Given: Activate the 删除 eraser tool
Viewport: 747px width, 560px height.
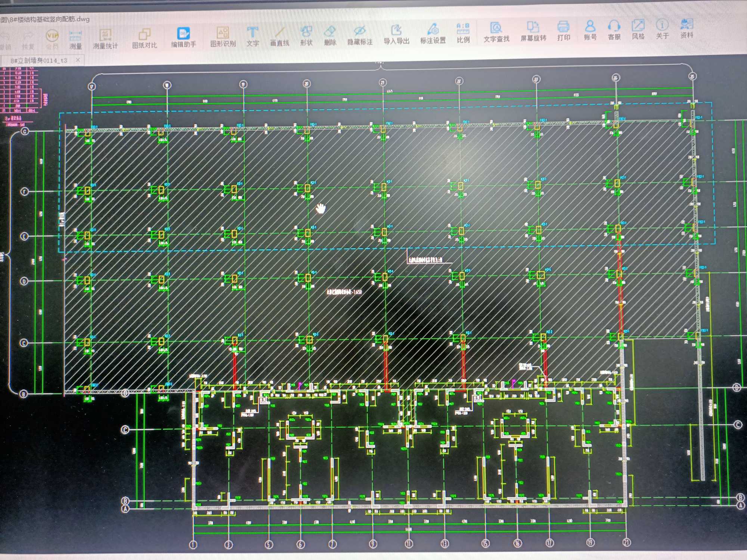Looking at the screenshot, I should (x=330, y=35).
